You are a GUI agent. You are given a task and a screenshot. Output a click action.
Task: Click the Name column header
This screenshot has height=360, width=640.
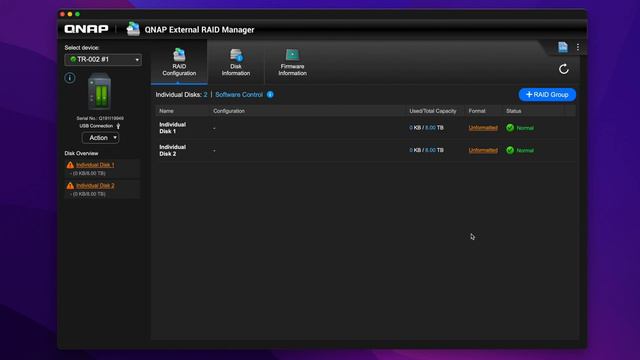coord(166,111)
